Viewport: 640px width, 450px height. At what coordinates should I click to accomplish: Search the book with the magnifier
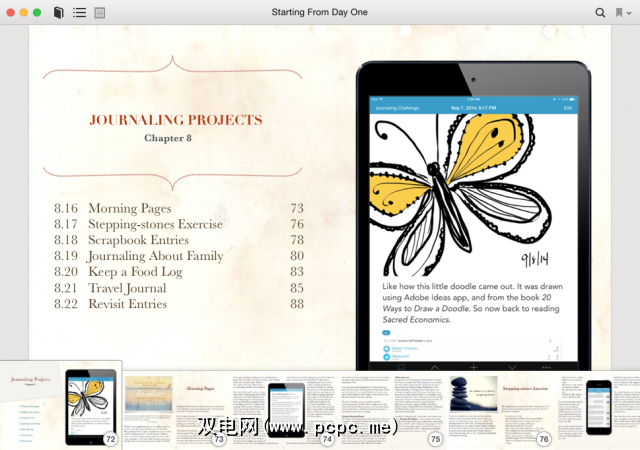coord(600,12)
